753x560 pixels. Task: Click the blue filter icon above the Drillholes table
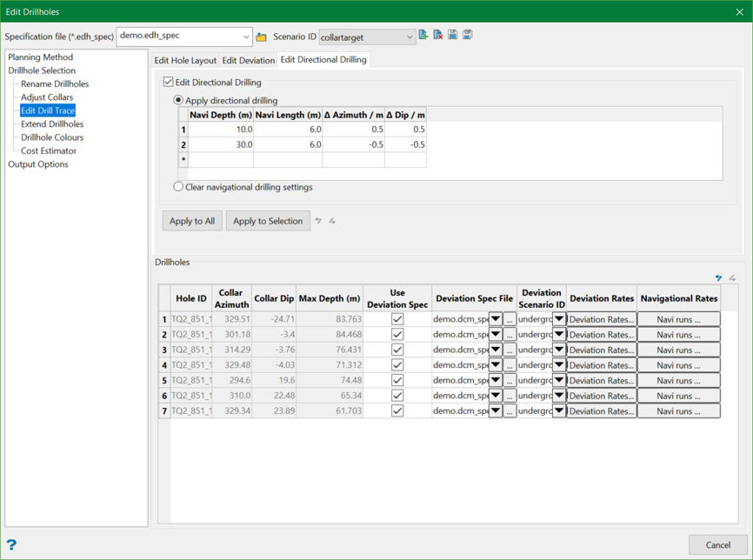(x=718, y=278)
